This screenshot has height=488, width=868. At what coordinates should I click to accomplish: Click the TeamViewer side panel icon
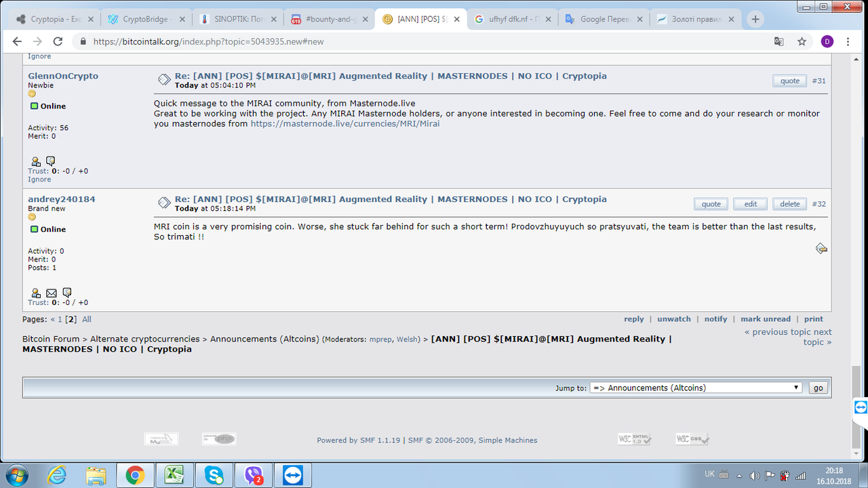click(861, 407)
